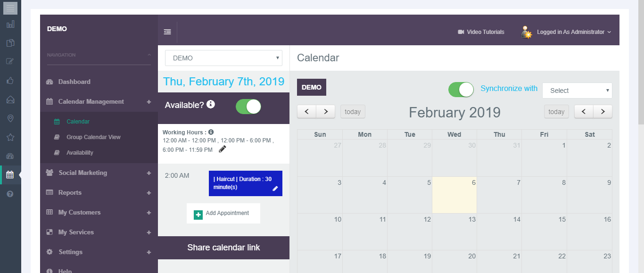
Task: Click the question mark help icon
Action: 10,194
